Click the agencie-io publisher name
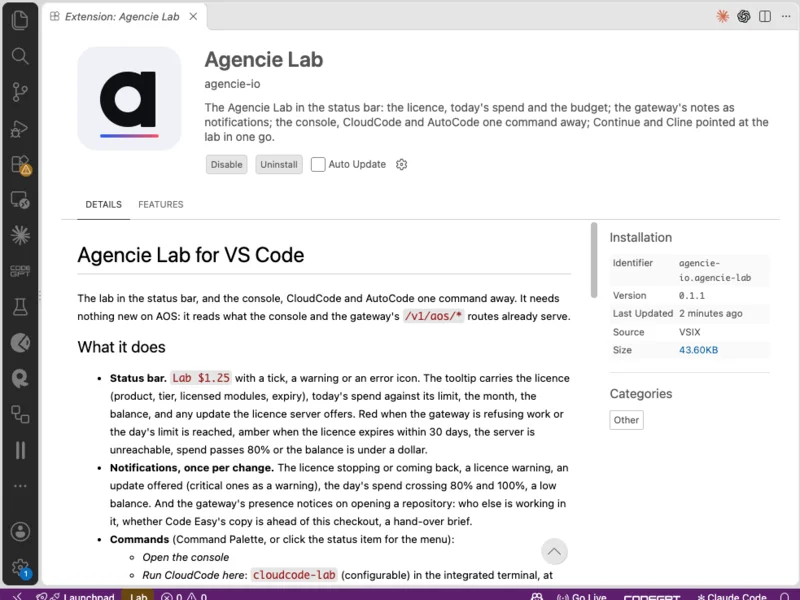 pyautogui.click(x=232, y=84)
